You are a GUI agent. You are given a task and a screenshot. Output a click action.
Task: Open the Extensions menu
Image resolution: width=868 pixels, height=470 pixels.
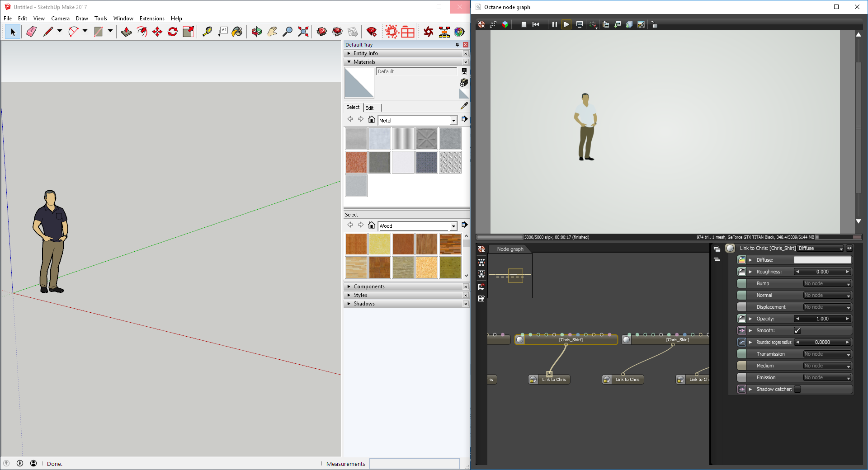[x=152, y=19]
